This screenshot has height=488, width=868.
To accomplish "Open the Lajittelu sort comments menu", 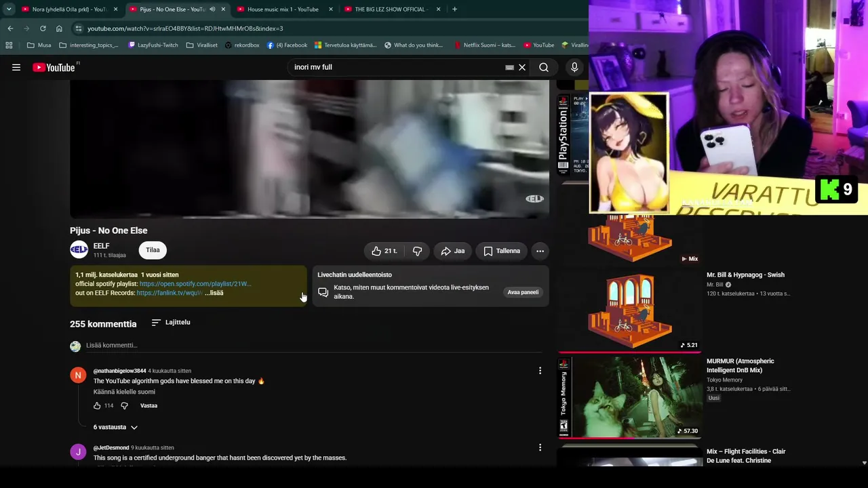I will [x=171, y=323].
